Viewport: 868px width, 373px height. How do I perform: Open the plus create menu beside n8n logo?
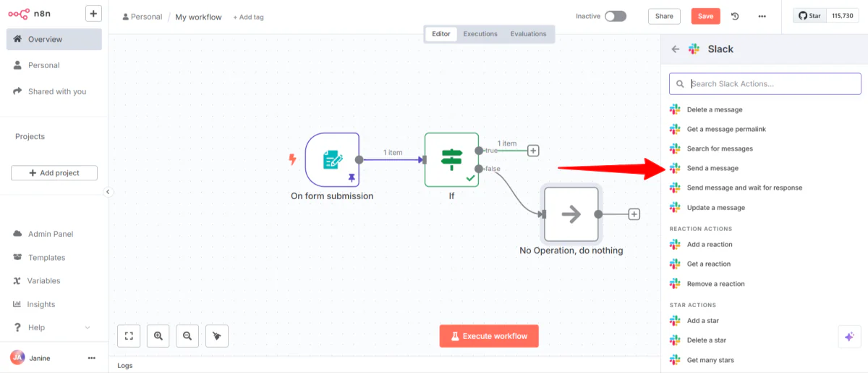click(x=93, y=13)
